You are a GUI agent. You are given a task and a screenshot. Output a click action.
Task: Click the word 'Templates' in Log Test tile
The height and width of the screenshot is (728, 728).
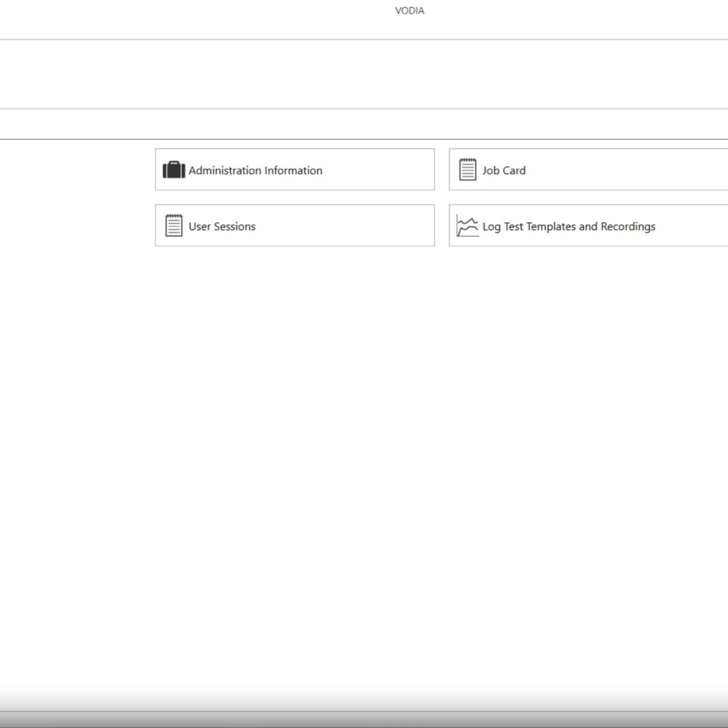coord(551,226)
